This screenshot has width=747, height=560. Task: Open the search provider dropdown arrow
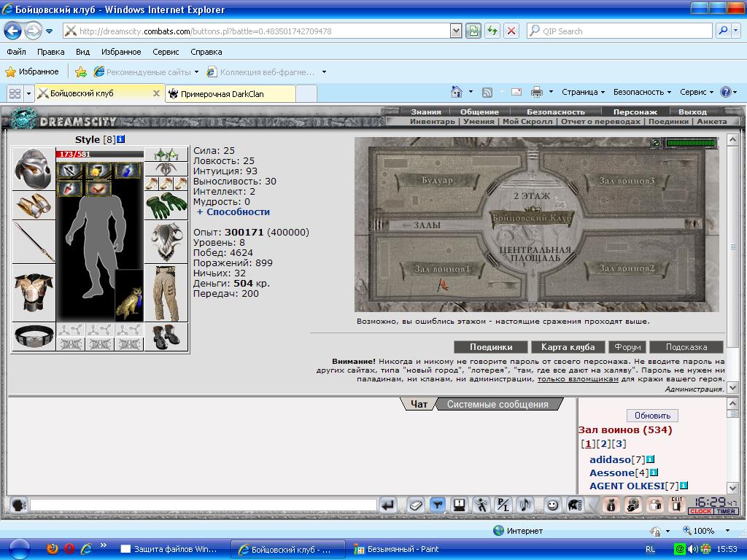click(735, 31)
